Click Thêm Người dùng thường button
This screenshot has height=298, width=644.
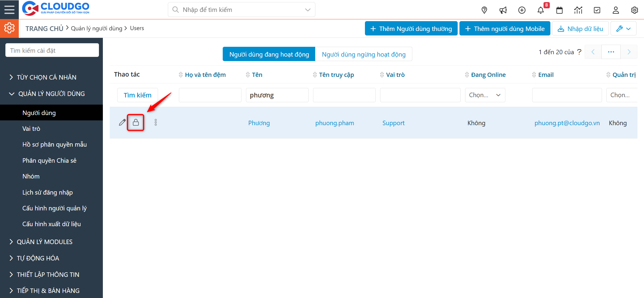[411, 28]
